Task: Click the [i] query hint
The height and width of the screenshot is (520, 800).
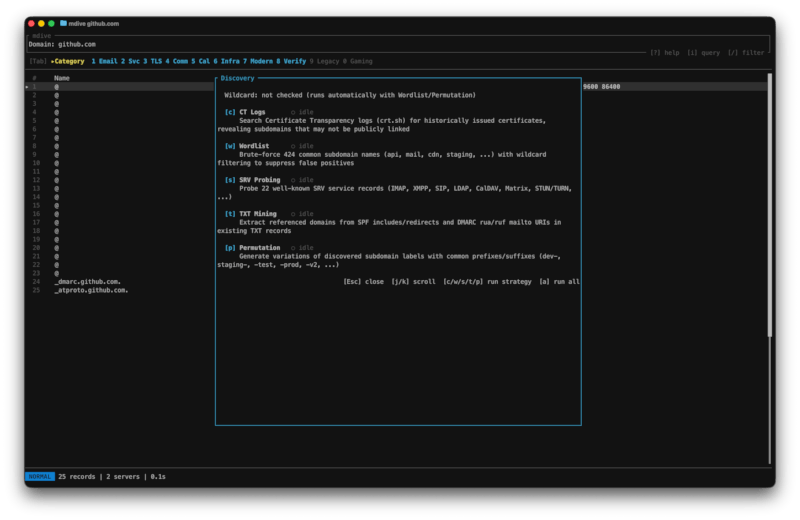Action: [703, 53]
